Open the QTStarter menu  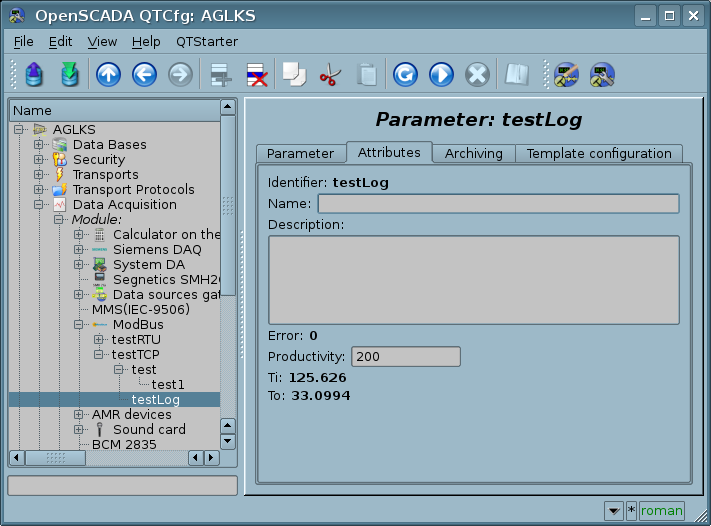[x=207, y=42]
